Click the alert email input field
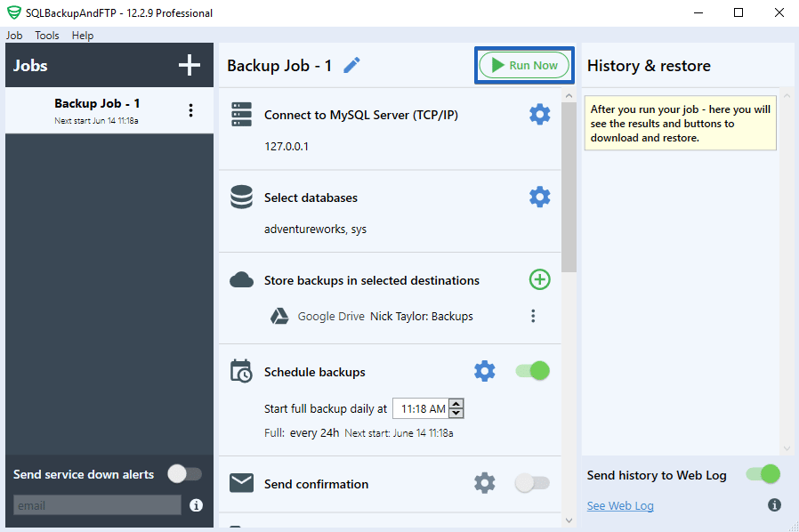 click(x=97, y=505)
